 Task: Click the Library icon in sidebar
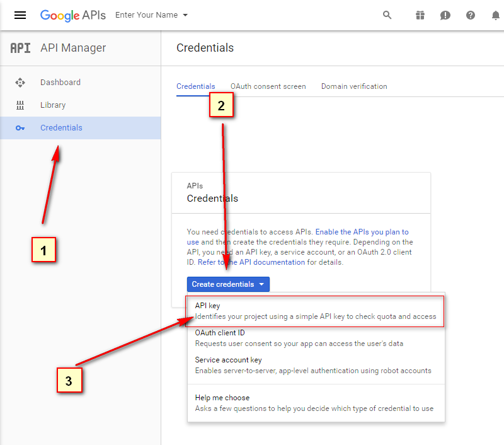point(20,105)
